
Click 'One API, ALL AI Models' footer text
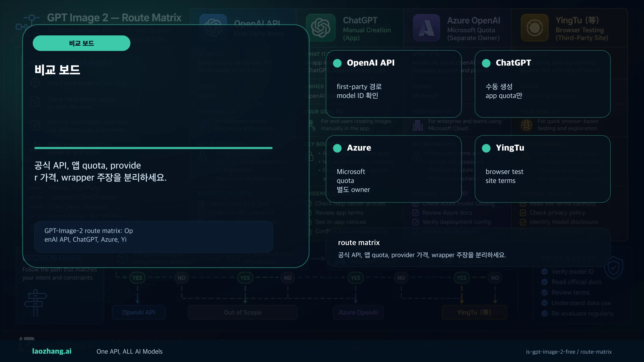[x=130, y=352]
